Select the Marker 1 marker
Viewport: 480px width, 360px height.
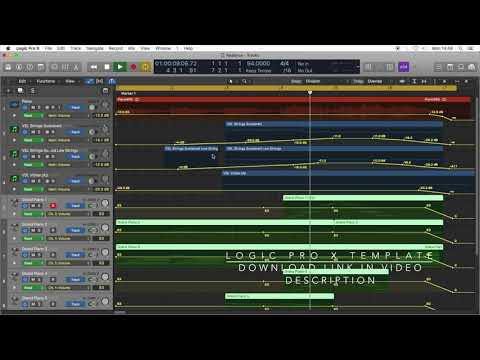(128, 93)
